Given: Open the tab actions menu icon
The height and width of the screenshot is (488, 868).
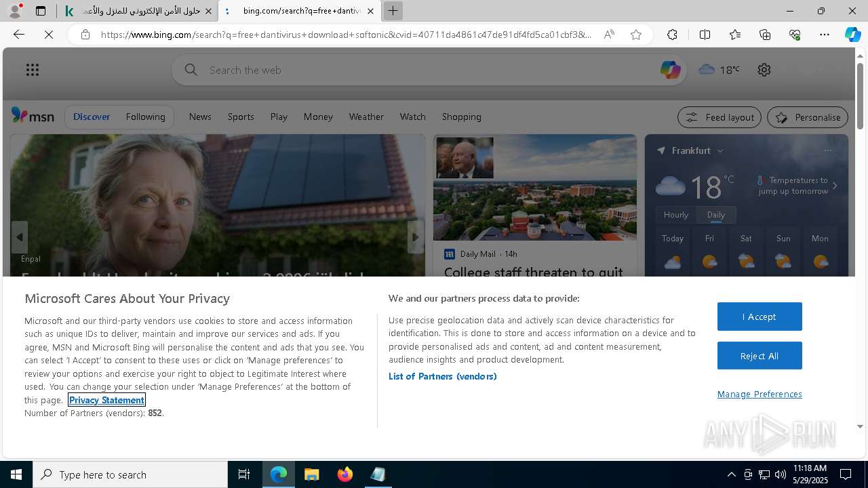Looking at the screenshot, I should 41,11.
